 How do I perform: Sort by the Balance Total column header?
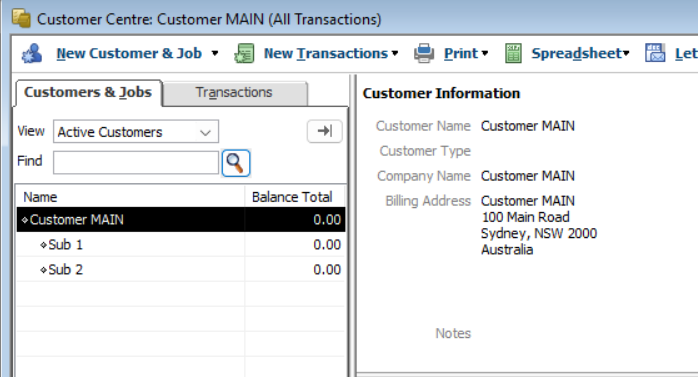[x=295, y=197]
